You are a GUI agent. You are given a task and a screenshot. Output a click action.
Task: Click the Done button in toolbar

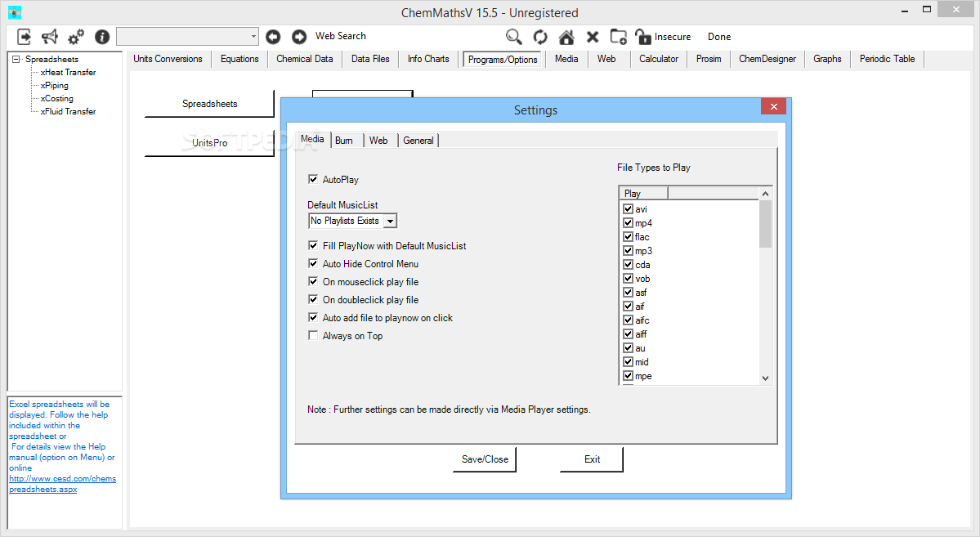(x=718, y=37)
